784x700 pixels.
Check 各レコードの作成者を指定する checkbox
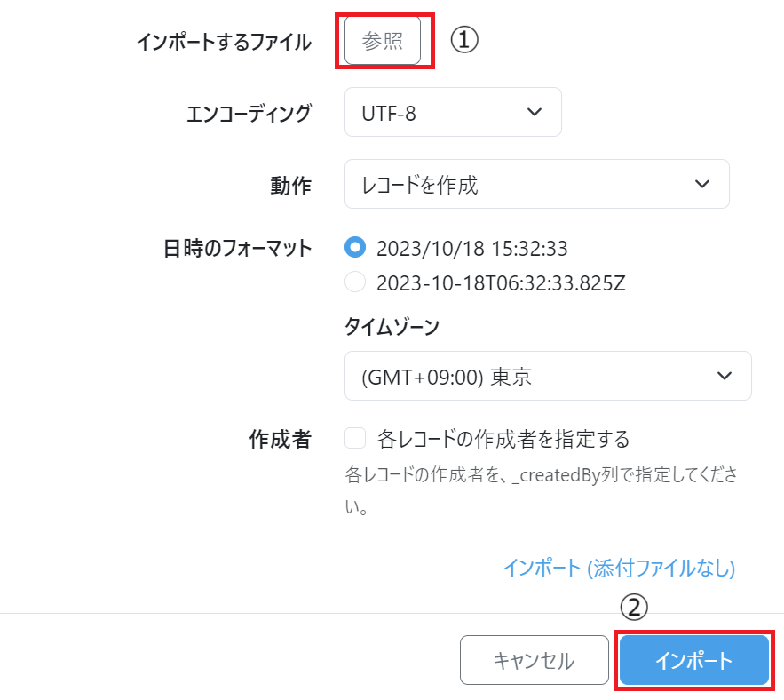tap(355, 438)
